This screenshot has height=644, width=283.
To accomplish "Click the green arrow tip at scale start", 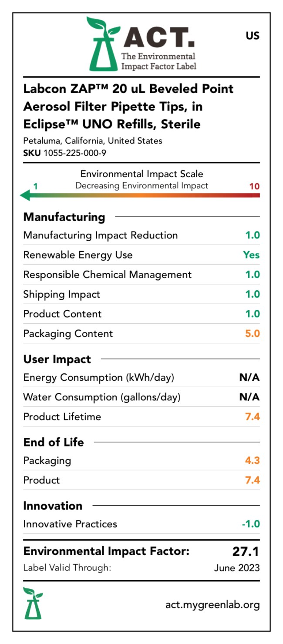I will pos(25,195).
